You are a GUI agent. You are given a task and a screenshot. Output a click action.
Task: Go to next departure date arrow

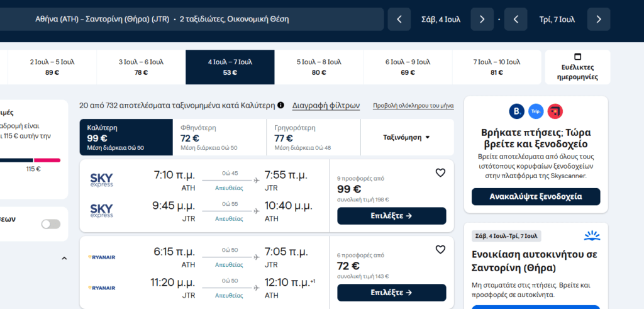coord(482,19)
